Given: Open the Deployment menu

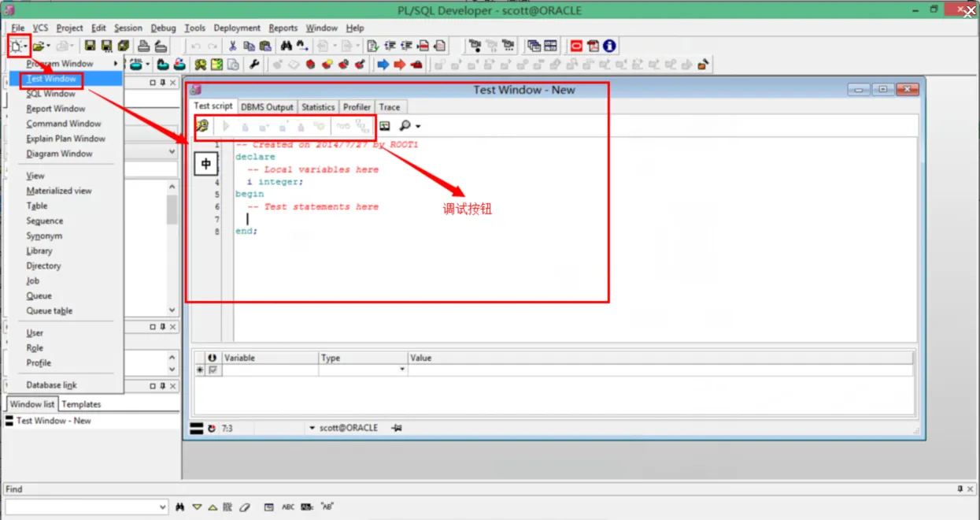Looking at the screenshot, I should [x=237, y=28].
